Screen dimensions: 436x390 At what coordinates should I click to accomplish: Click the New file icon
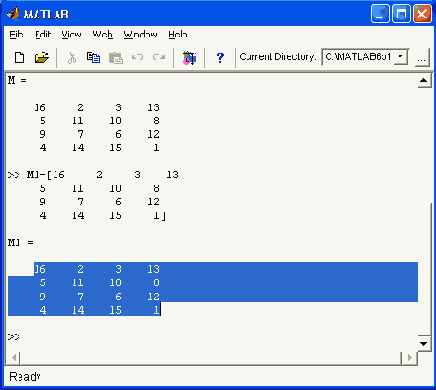(19, 58)
